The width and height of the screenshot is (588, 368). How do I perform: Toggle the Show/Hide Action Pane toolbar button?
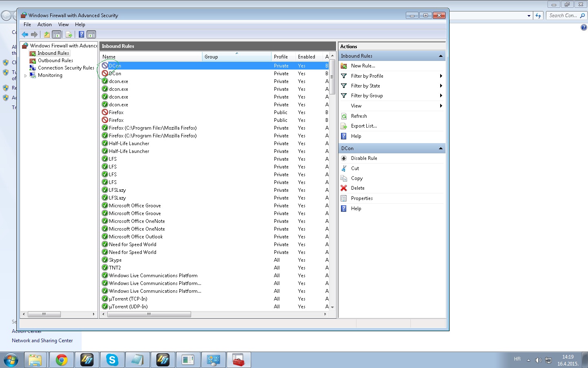[91, 35]
